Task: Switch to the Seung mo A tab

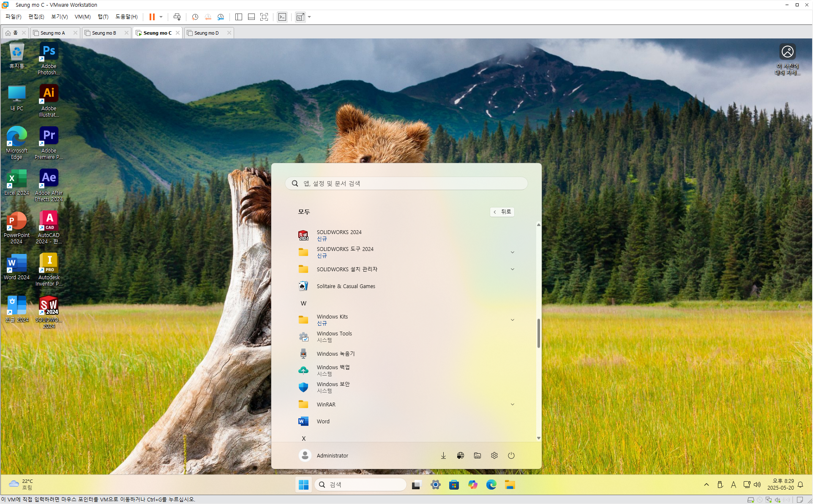Action: coord(53,33)
